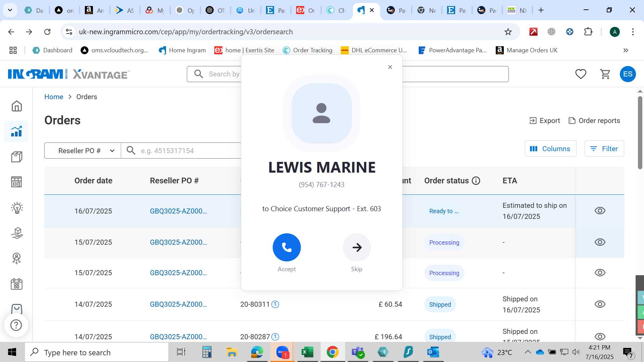Open the box/products sidebar icon
Screen dimensions: 644x362
[16, 157]
